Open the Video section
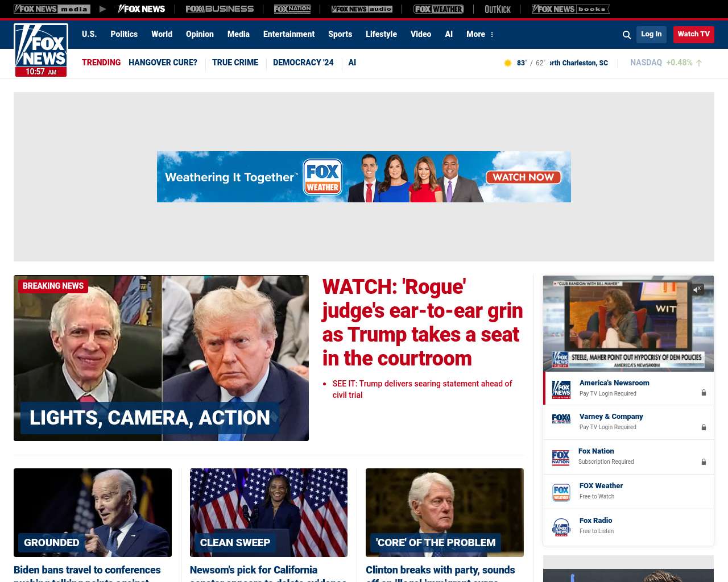This screenshot has width=728, height=582. tap(421, 34)
